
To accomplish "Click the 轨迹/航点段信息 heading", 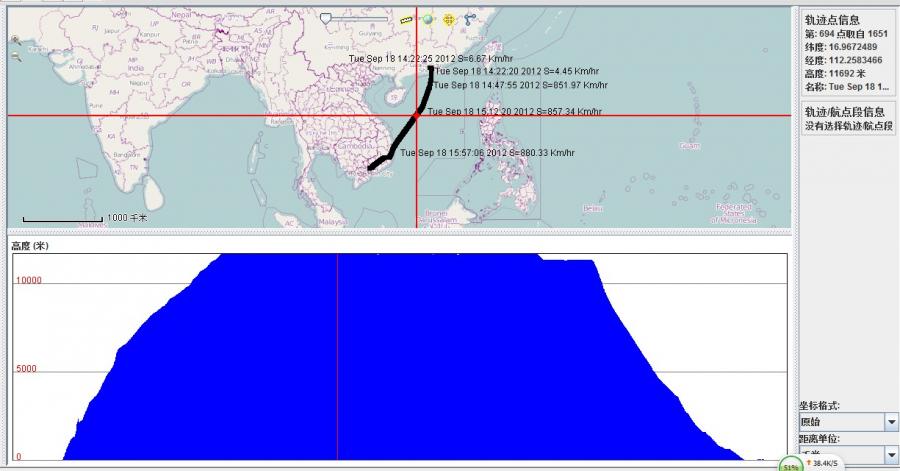I will tap(844, 112).
